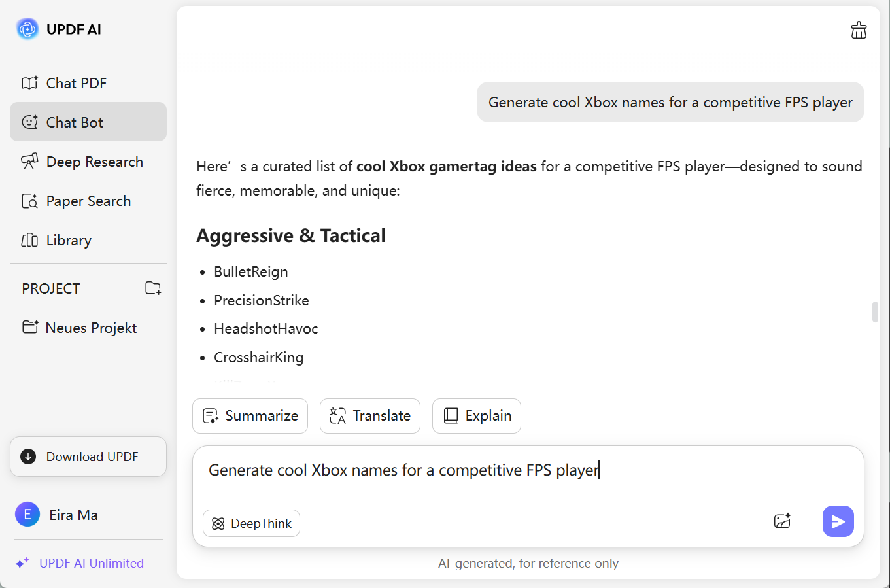This screenshot has height=588, width=890.
Task: Open Deep Research from sidebar
Action: tap(94, 162)
